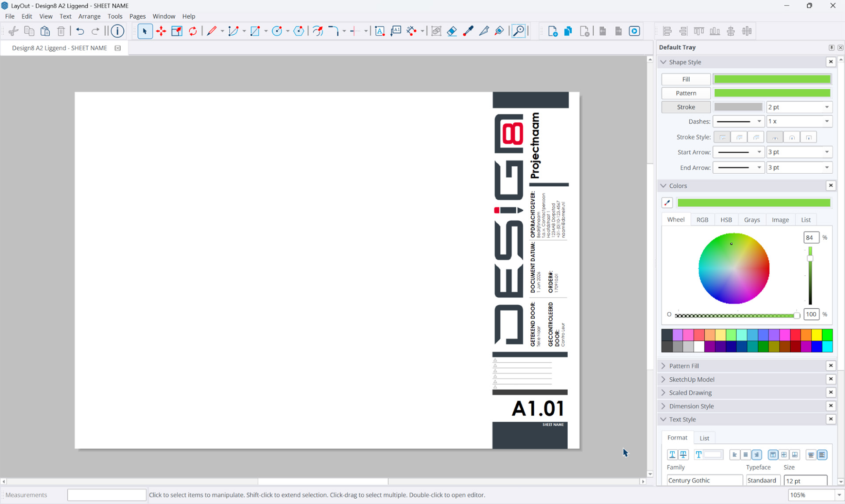Select the Rectangle tool
845x504 pixels.
(x=255, y=31)
